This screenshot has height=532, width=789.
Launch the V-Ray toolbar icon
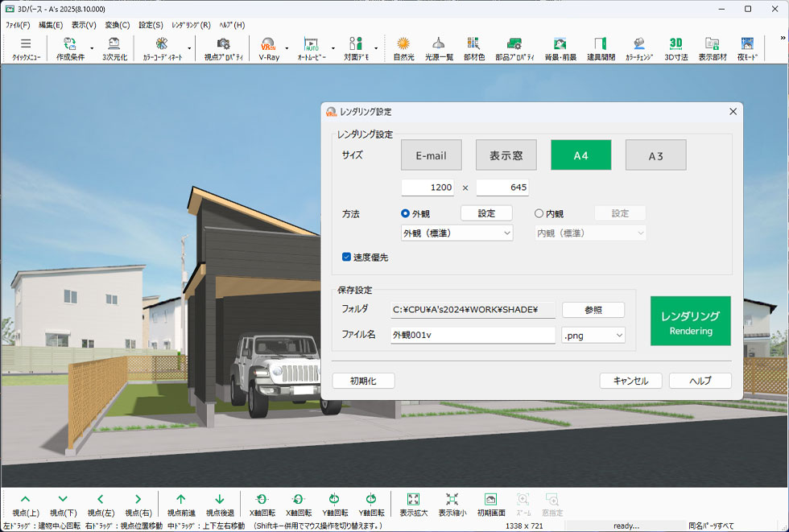point(269,48)
